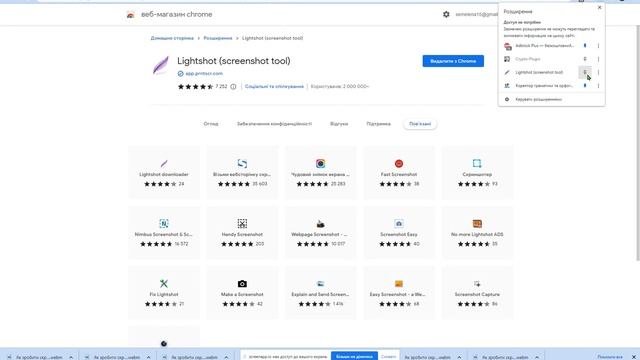The image size is (640, 360).
Task: Open web store settings gear icon
Action: 446,14
